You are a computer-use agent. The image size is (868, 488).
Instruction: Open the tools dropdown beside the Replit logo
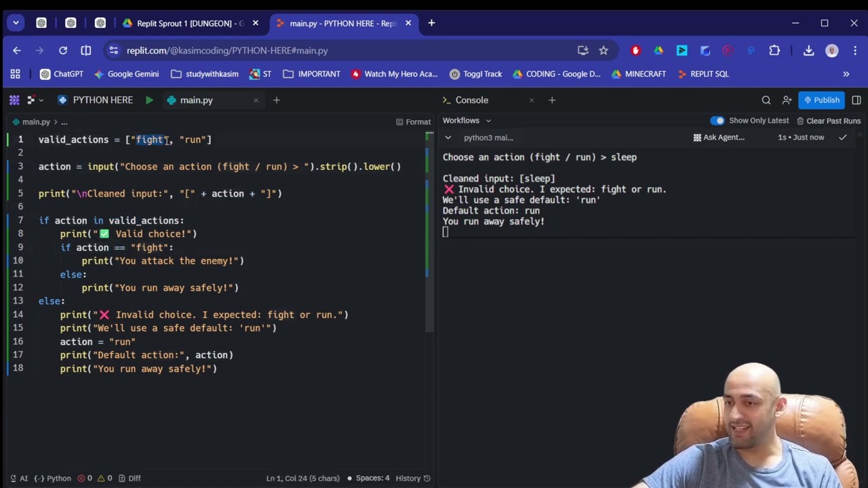coord(35,100)
